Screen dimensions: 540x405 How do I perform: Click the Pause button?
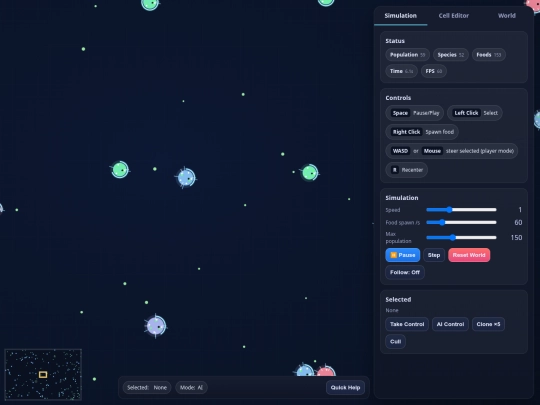(403, 255)
